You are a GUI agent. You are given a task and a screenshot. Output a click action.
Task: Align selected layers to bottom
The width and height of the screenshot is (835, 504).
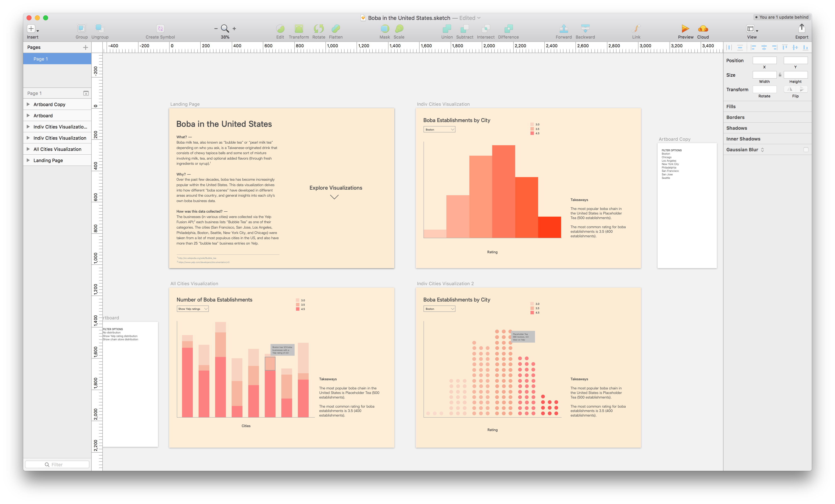[806, 47]
